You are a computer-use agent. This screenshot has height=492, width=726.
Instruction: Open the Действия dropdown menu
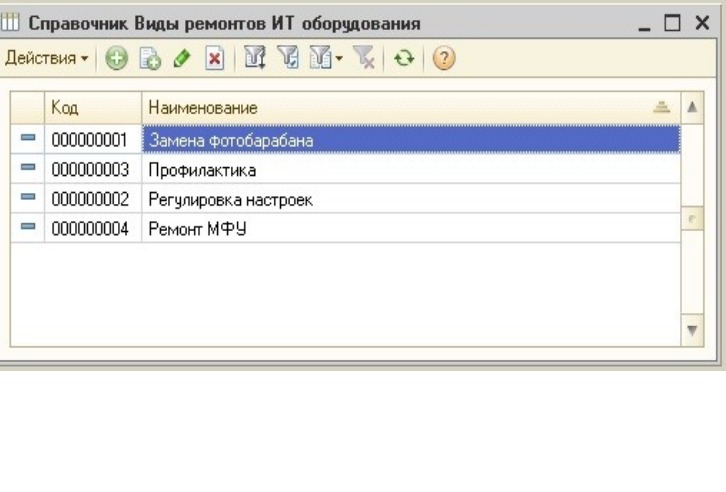(x=46, y=58)
